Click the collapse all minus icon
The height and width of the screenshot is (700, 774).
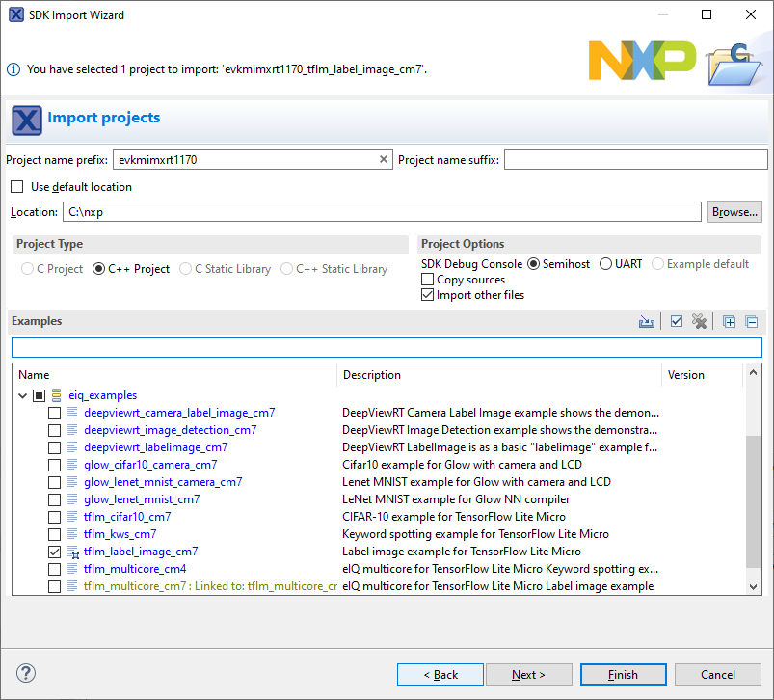point(752,322)
